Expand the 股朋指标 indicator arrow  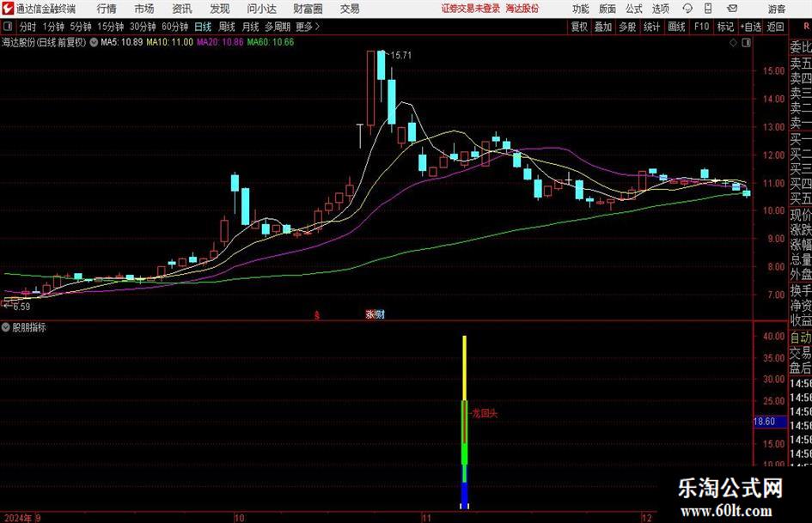coord(6,327)
